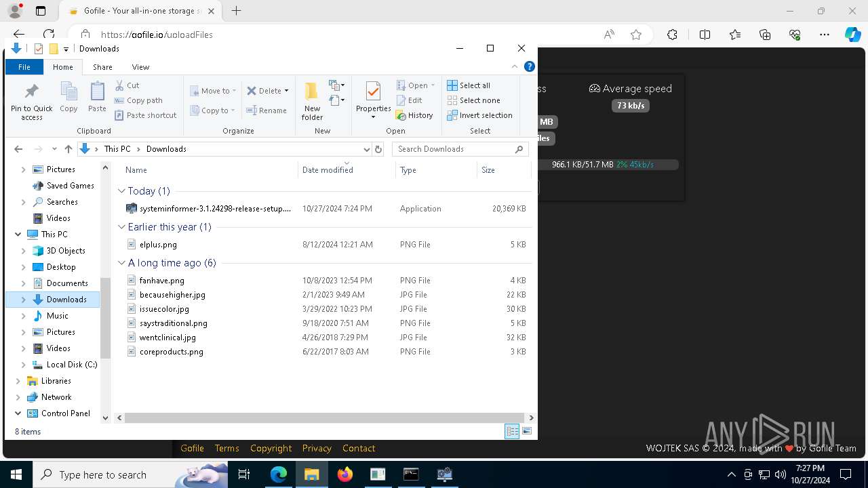Image resolution: width=868 pixels, height=488 pixels.
Task: Switch to large icons view layout
Action: [527, 431]
